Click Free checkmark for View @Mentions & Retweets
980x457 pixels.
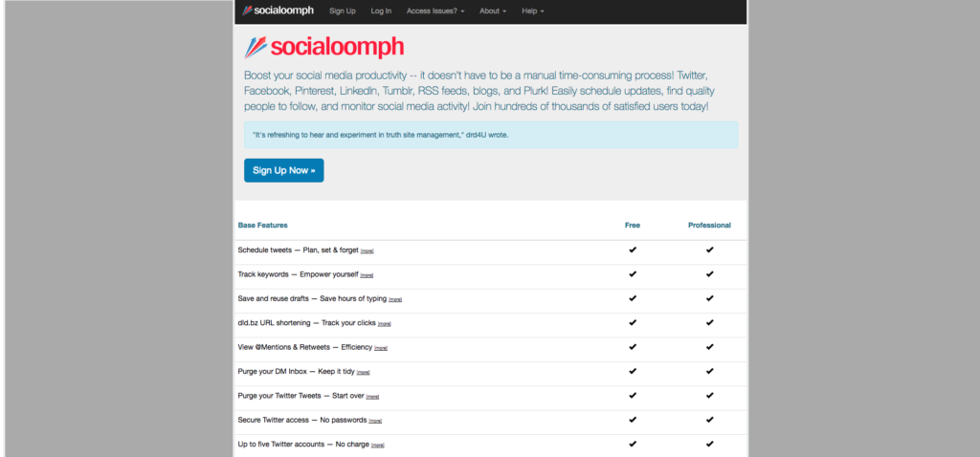[633, 346]
